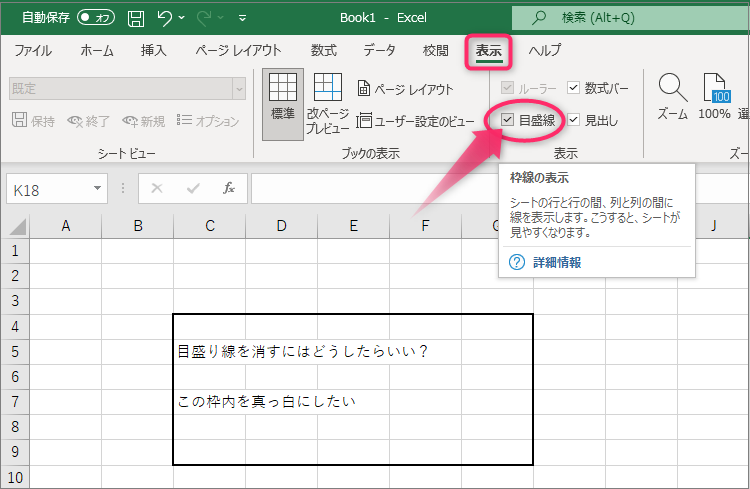Uncheck the 目盛線 gridlines checkbox
The image size is (750, 489).
click(x=507, y=120)
